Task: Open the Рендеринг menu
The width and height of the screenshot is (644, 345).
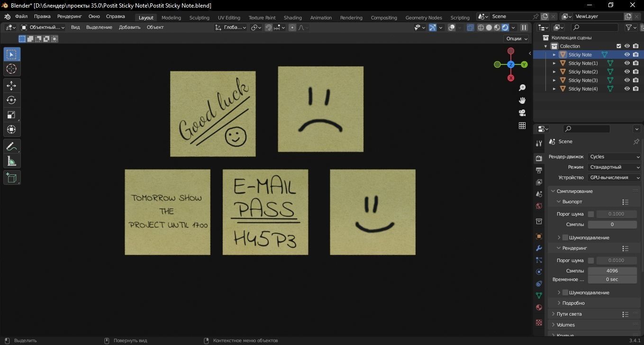Action: coord(69,16)
